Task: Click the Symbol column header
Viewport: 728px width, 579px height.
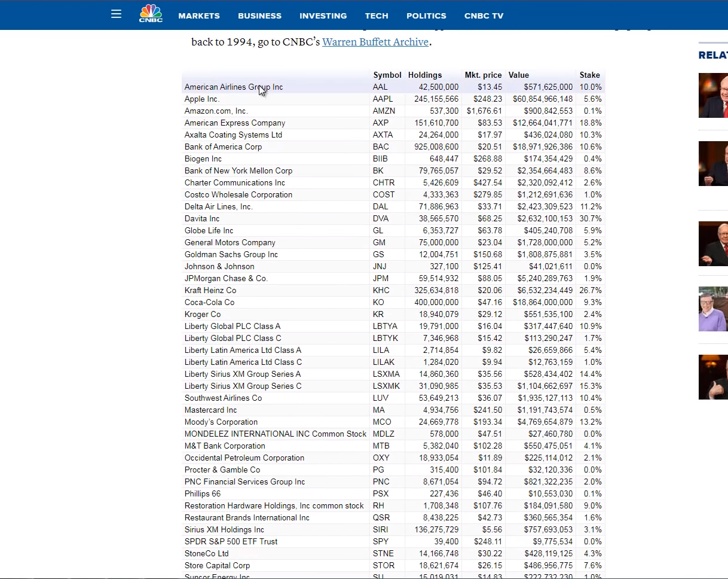Action: 387,75
